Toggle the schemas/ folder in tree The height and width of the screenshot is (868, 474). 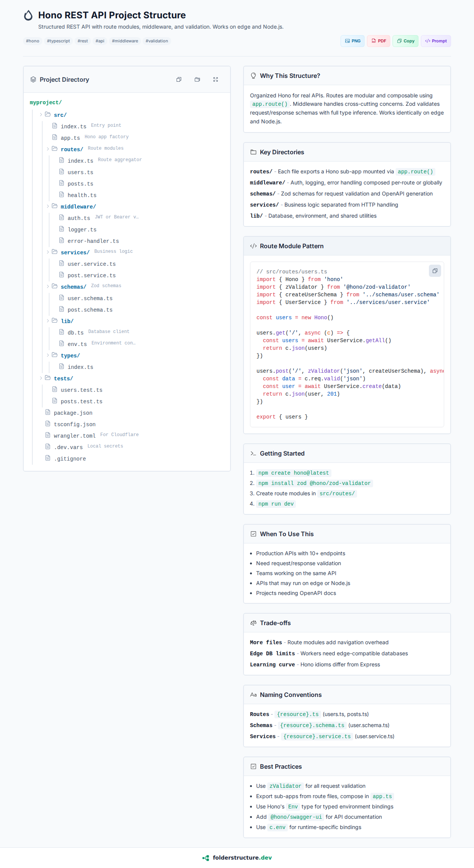[48, 286]
